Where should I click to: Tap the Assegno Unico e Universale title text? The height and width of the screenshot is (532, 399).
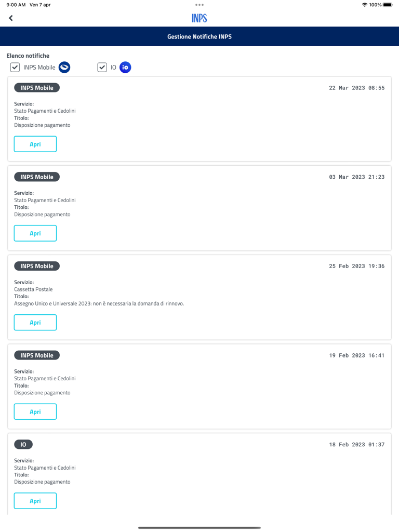click(x=99, y=303)
